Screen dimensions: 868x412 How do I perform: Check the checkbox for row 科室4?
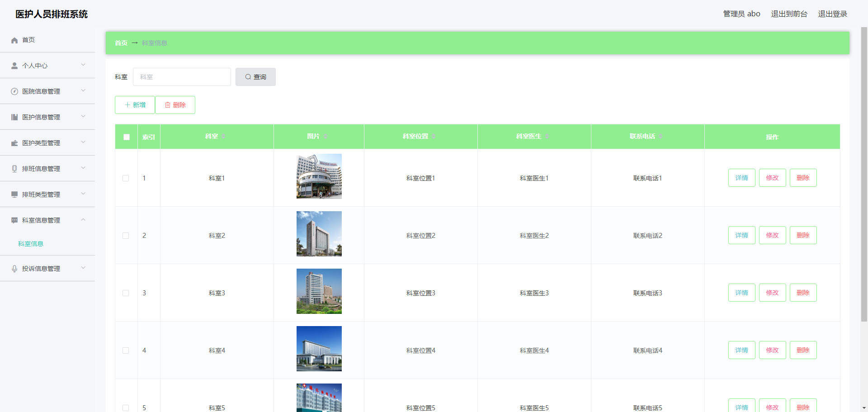pos(126,350)
